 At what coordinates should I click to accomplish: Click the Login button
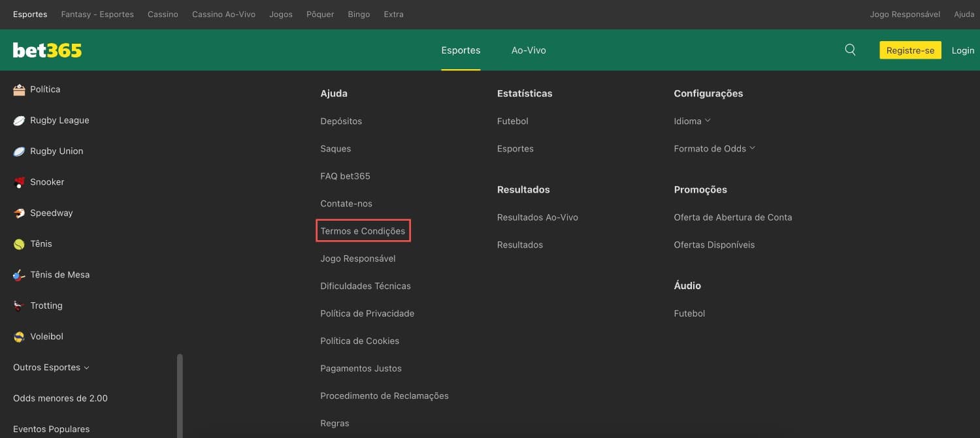pyautogui.click(x=963, y=50)
